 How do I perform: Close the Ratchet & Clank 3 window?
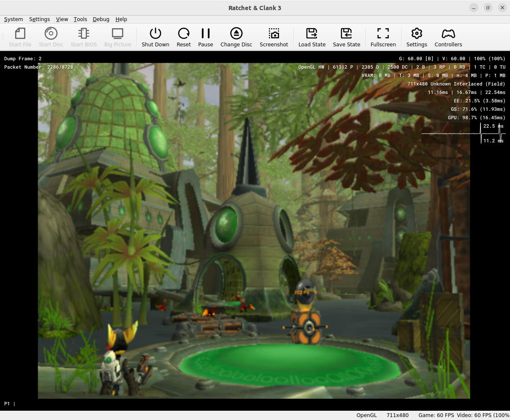(502, 8)
